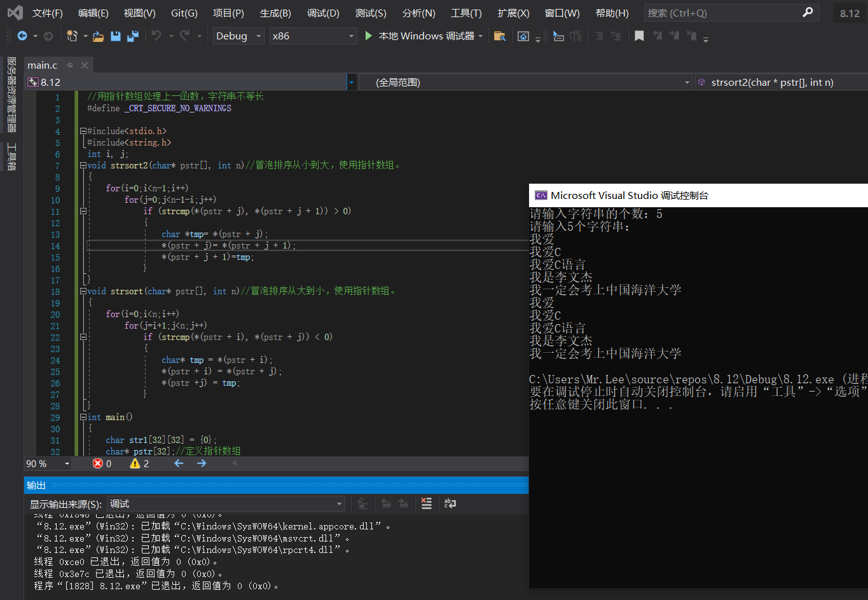Image resolution: width=868 pixels, height=600 pixels.
Task: Click the 搜索 (Ctrl+Q) search box
Action: [731, 13]
